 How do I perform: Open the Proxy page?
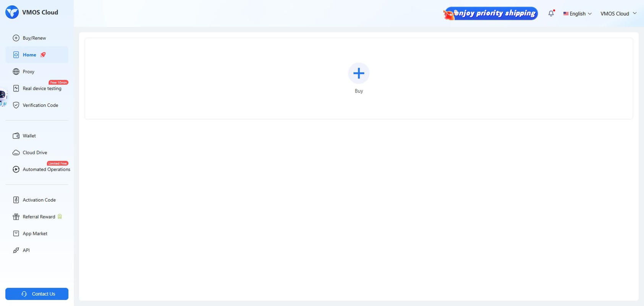pos(37,72)
